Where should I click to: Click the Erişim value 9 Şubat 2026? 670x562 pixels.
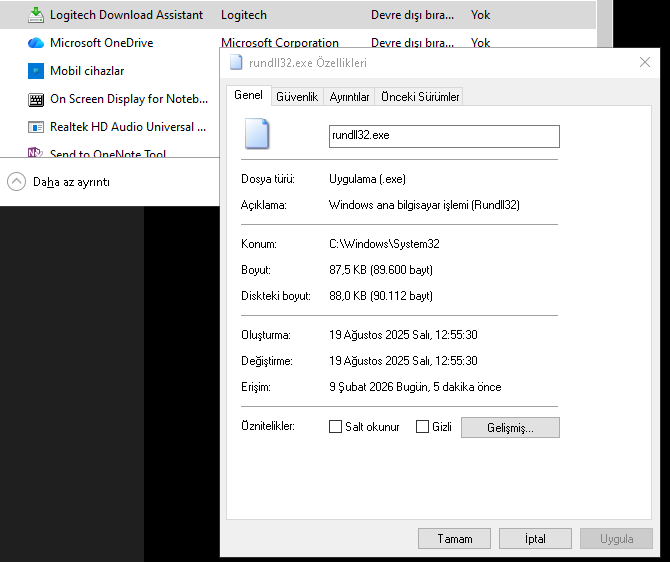point(415,387)
